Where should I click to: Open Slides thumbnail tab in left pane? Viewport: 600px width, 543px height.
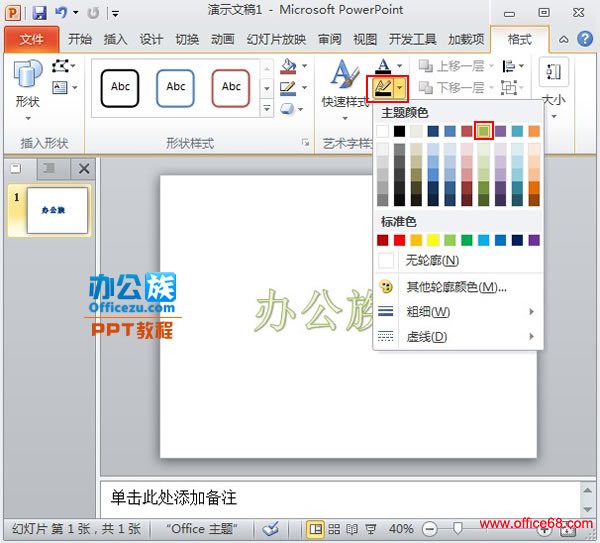(x=16, y=169)
